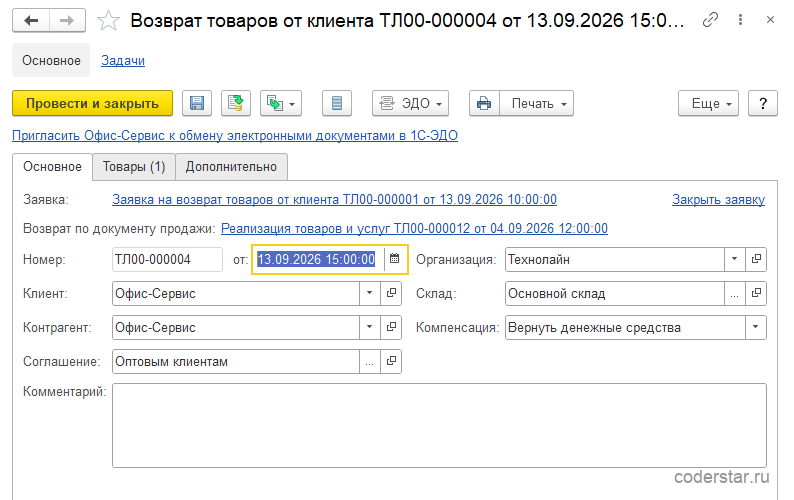Screen dimensions: 794x500
Task: Select the Основное form tab
Action: tap(52, 167)
